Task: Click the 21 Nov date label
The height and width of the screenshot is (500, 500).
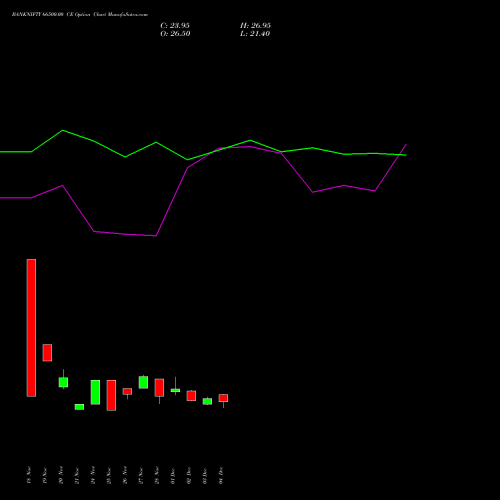Action: [77, 475]
